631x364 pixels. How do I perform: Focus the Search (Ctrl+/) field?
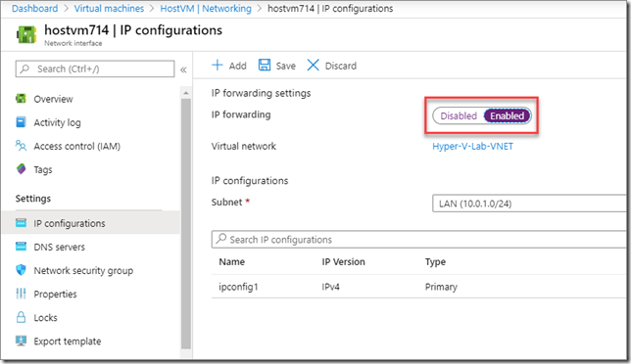(95, 68)
